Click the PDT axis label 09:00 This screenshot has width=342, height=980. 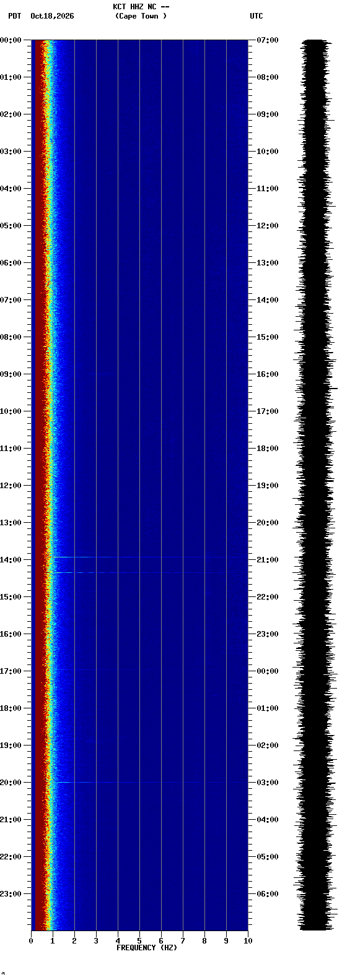tap(11, 374)
